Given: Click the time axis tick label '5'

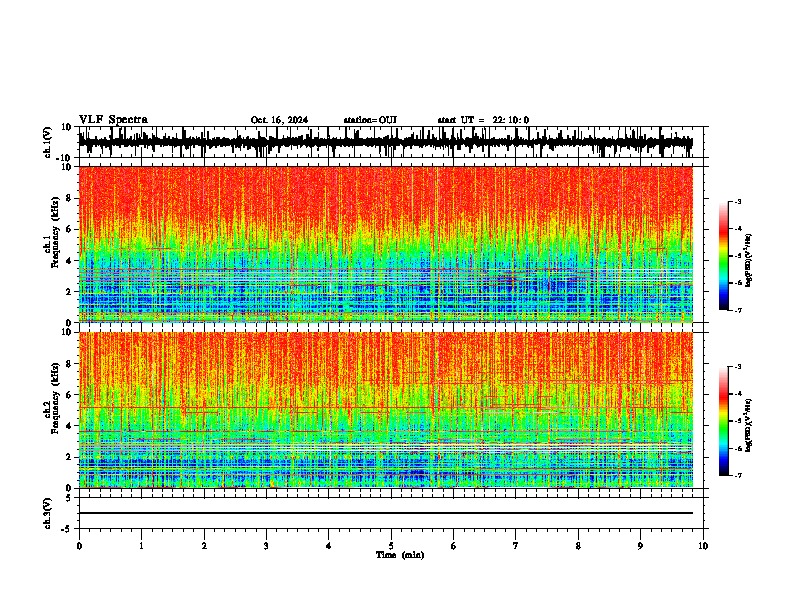Looking at the screenshot, I should click(391, 546).
